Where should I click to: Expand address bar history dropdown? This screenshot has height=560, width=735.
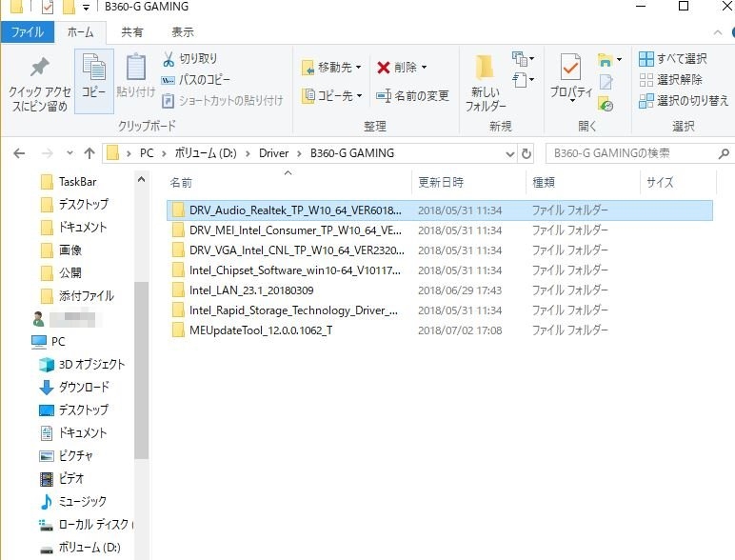(510, 154)
